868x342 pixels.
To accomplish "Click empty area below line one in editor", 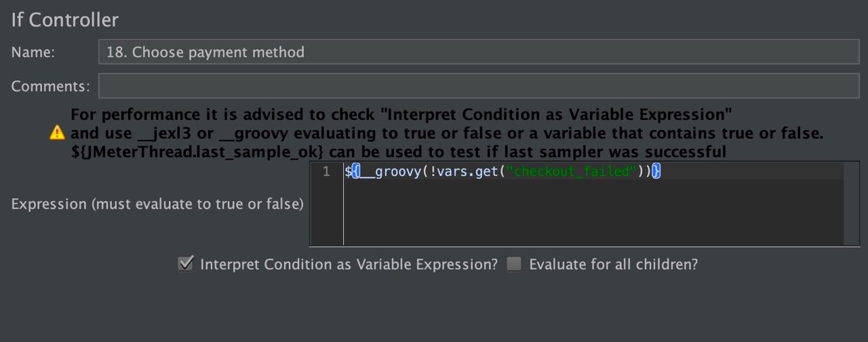I will pyautogui.click(x=593, y=213).
